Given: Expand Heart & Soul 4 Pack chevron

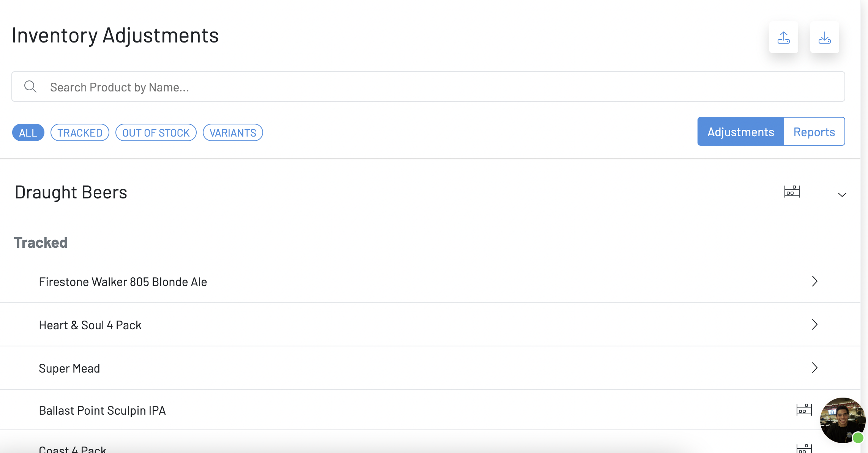Looking at the screenshot, I should (x=814, y=325).
